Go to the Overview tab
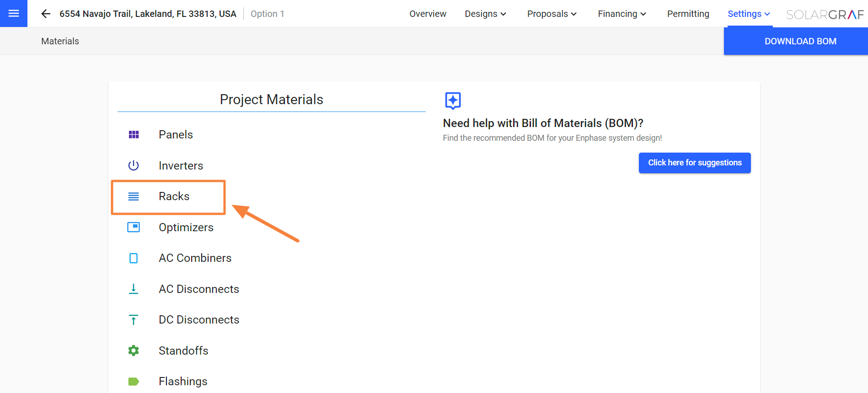 click(428, 14)
